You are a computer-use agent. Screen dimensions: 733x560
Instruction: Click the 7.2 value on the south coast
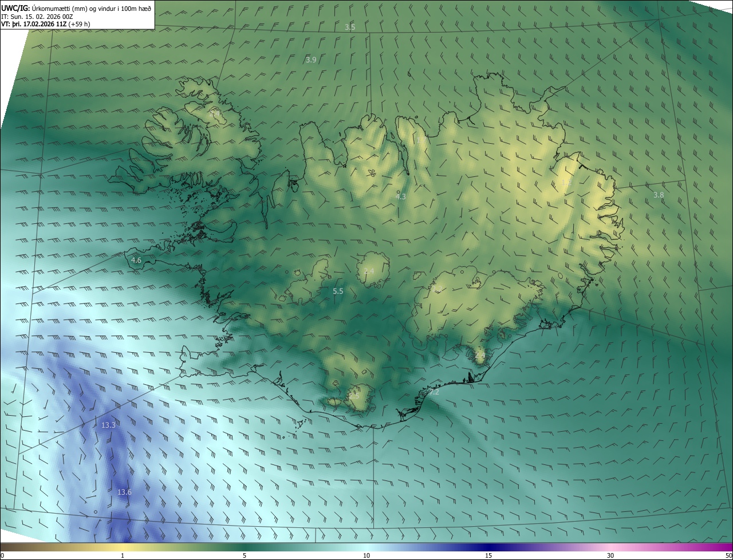tap(434, 392)
